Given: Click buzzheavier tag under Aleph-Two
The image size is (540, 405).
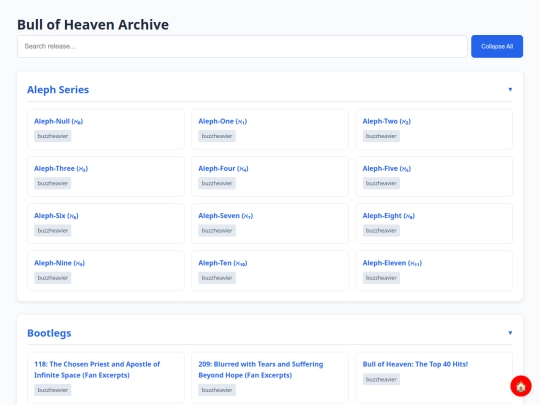Looking at the screenshot, I should [x=381, y=136].
